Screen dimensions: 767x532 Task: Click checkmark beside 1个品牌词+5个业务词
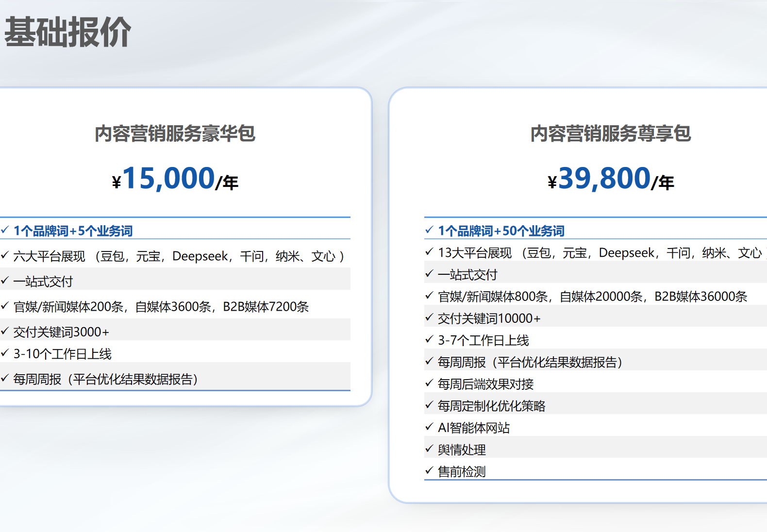coord(5,230)
